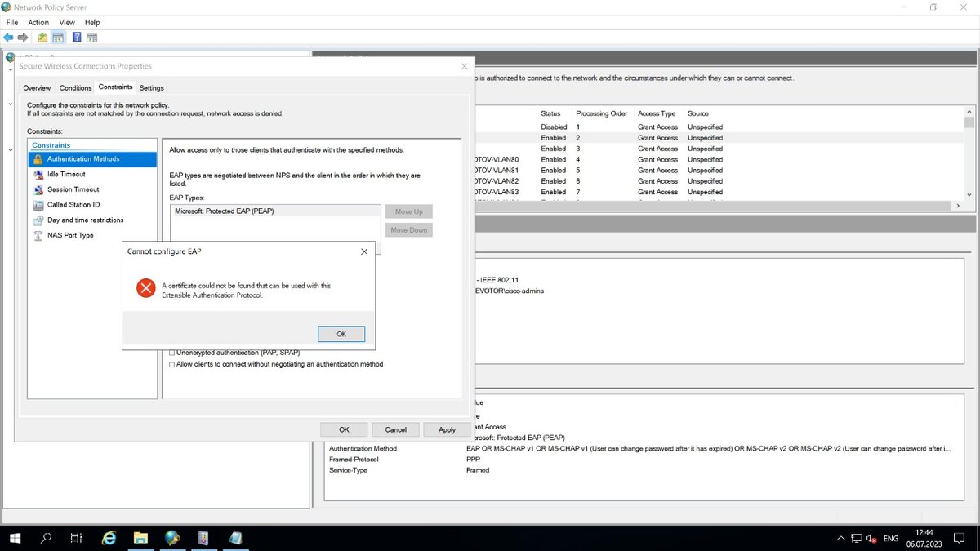Select the OTOV-VLAN82 policy row
Image resolution: width=980 pixels, height=551 pixels.
[719, 181]
